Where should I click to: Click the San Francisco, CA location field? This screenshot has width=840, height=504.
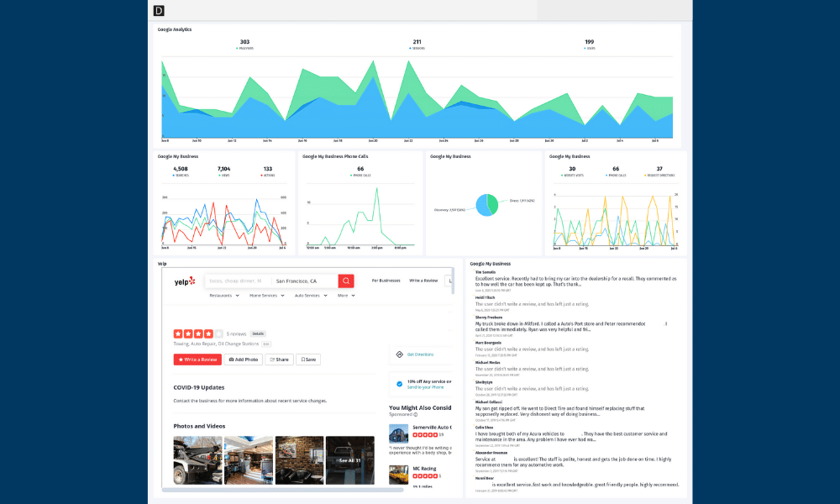pos(304,281)
